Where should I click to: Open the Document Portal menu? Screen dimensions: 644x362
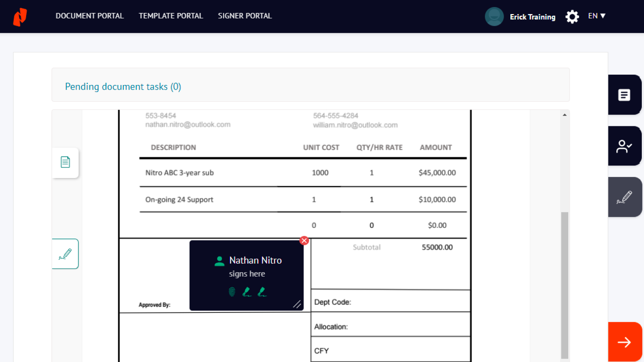89,16
